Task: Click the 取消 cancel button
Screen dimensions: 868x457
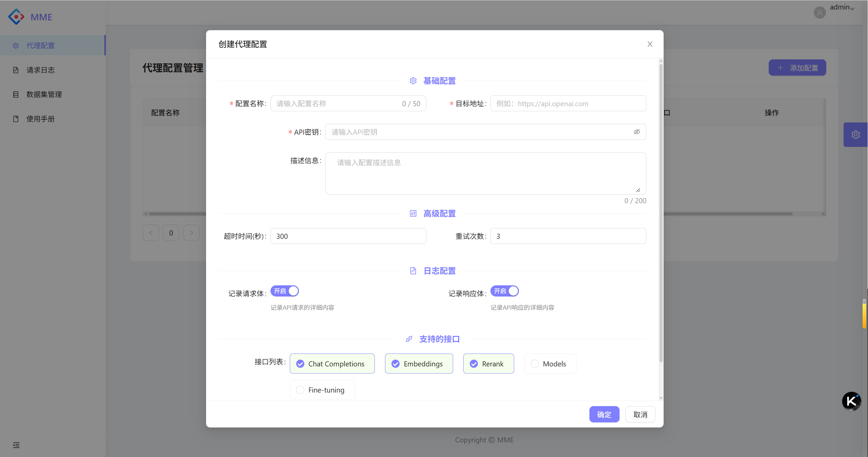Action: [640, 414]
